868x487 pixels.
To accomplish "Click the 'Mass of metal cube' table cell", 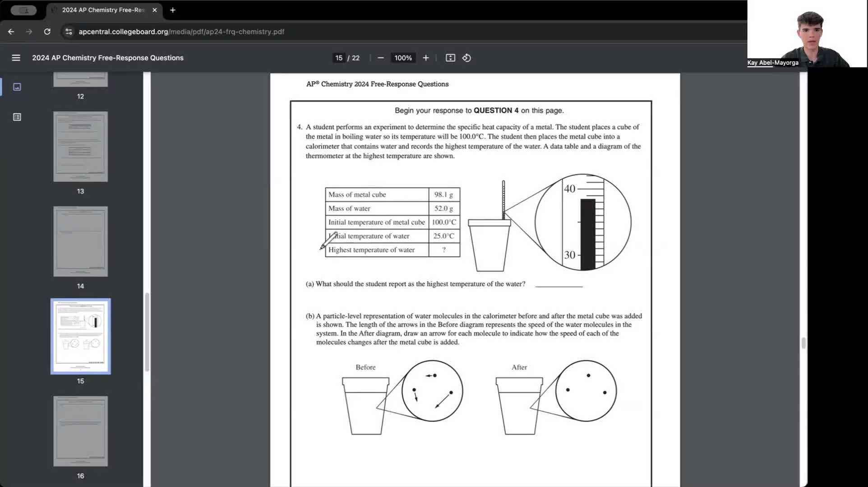I will click(377, 195).
